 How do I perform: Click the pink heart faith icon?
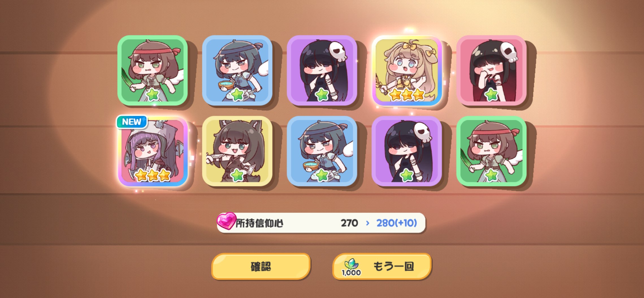pos(226,221)
